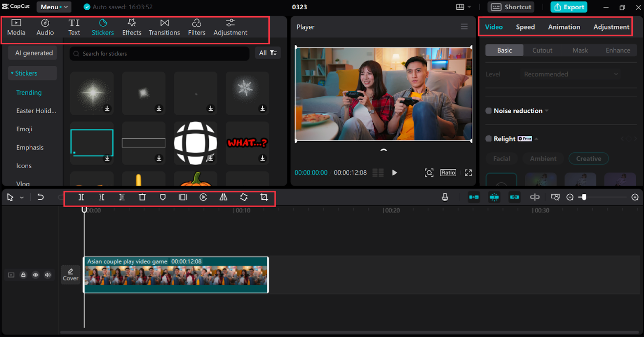Click the AI generated button
Viewport: 644px width, 337px height.
34,53
